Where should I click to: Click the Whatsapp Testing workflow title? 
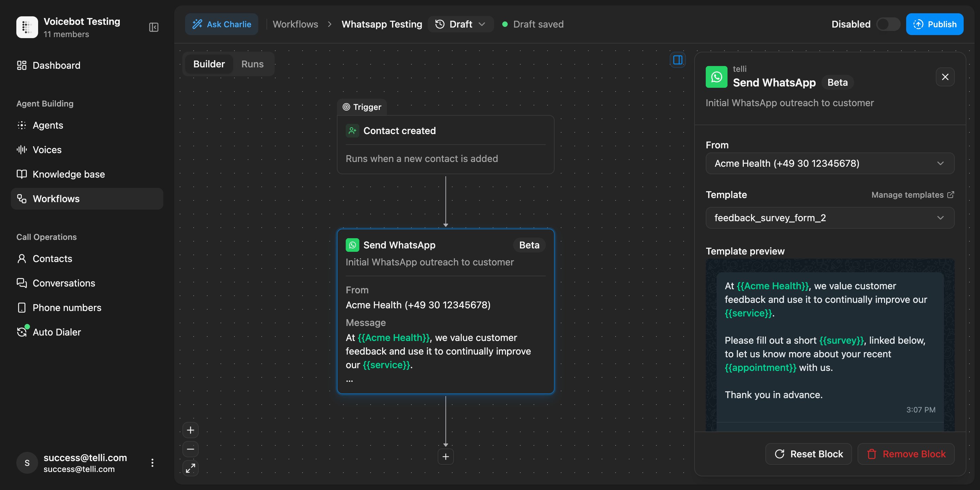(x=381, y=24)
